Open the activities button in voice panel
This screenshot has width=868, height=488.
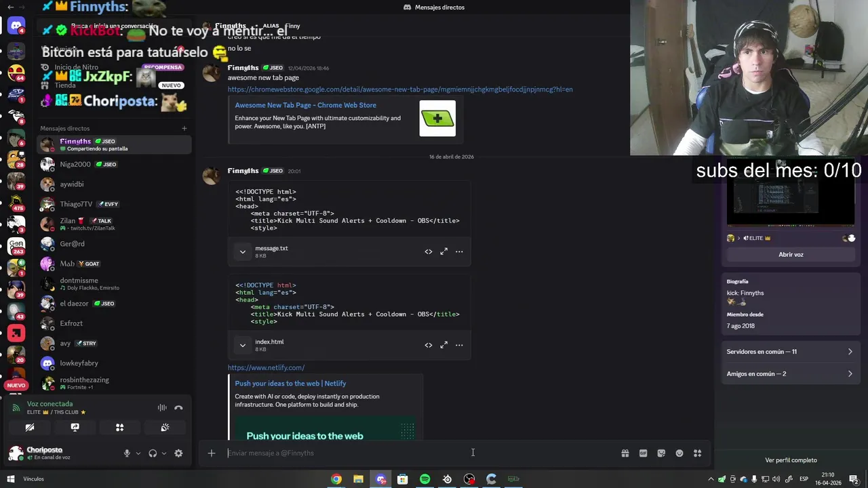119,428
